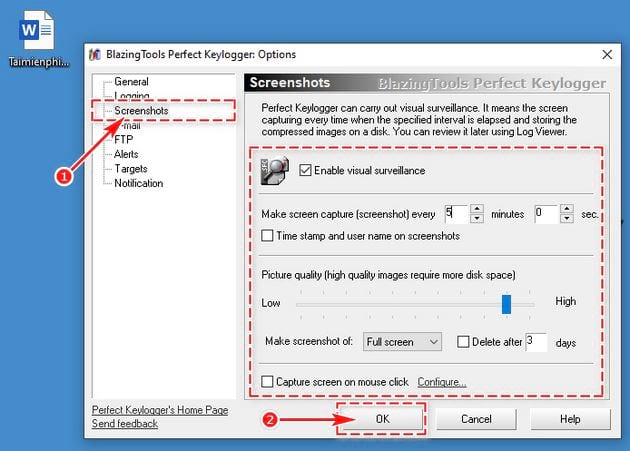630x451 pixels.
Task: Close the Options dialog window
Action: (x=607, y=54)
